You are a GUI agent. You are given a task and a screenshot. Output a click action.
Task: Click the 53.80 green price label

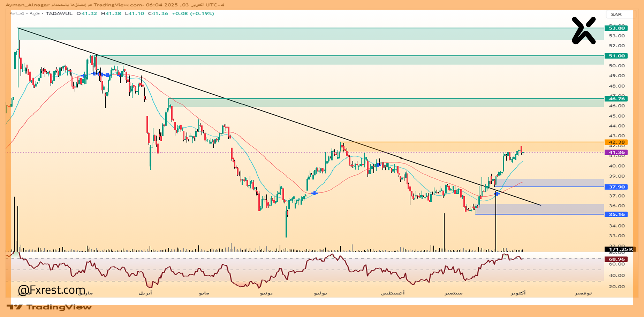point(617,28)
